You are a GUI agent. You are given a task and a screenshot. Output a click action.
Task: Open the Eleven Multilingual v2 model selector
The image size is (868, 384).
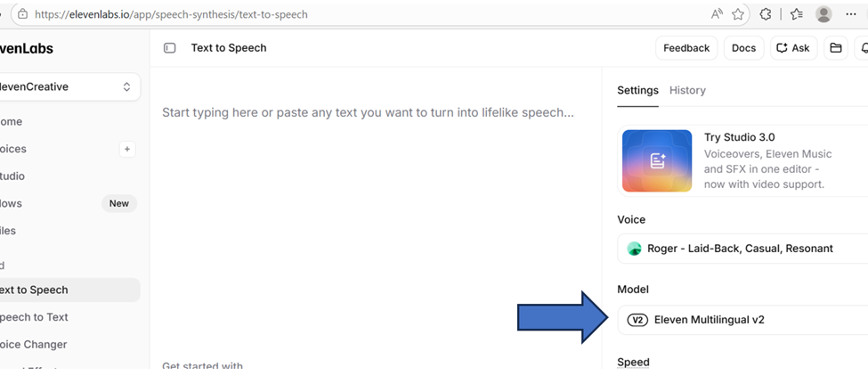pyautogui.click(x=741, y=320)
